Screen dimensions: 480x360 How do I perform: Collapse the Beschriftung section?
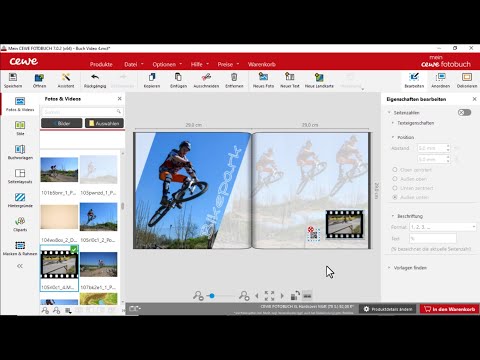[393, 216]
